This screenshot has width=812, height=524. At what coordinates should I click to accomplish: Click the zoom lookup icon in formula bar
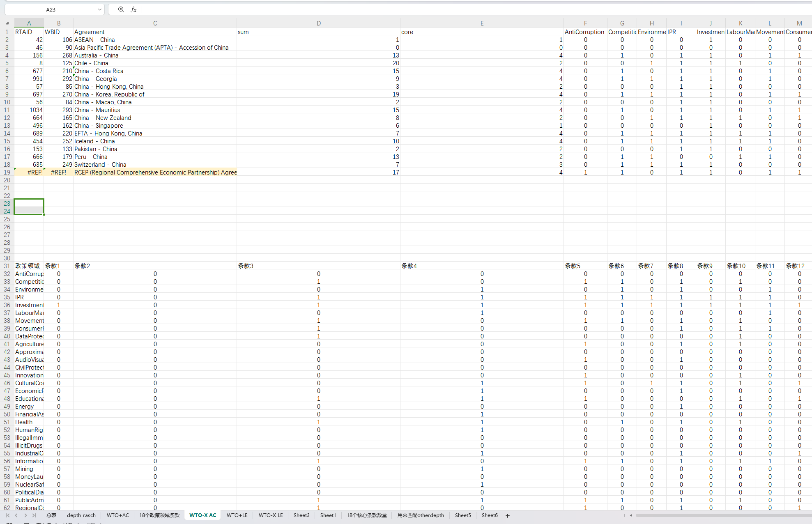pyautogui.click(x=121, y=9)
